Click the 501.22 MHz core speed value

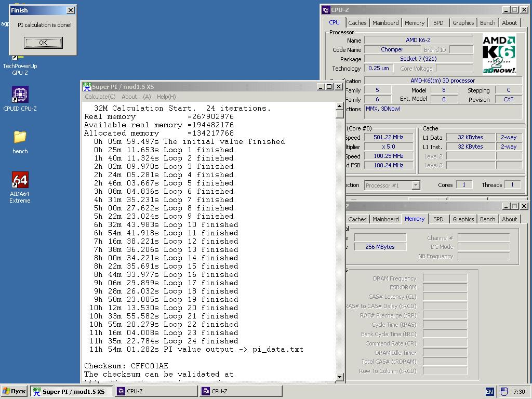click(389, 137)
